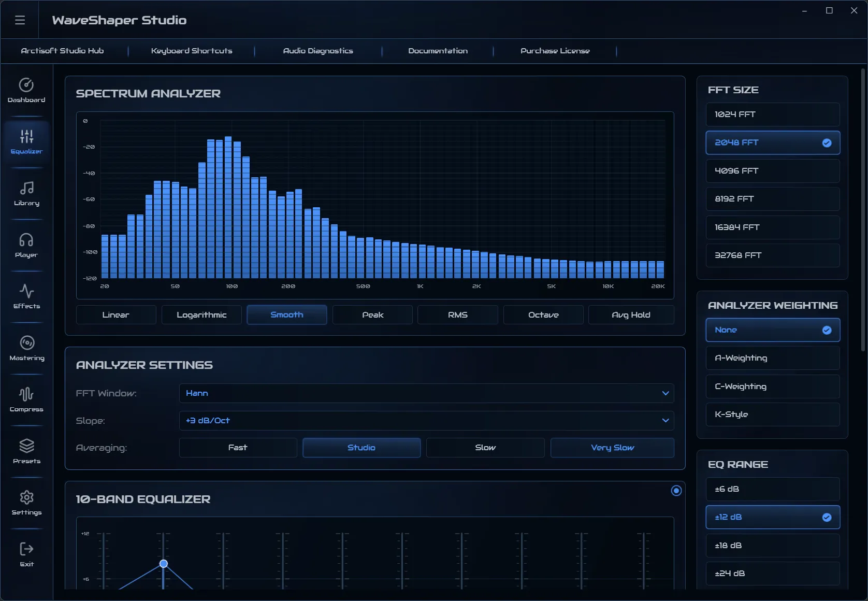Go to Dashboard in sidebar
Viewport: 868px width, 601px height.
(x=26, y=90)
